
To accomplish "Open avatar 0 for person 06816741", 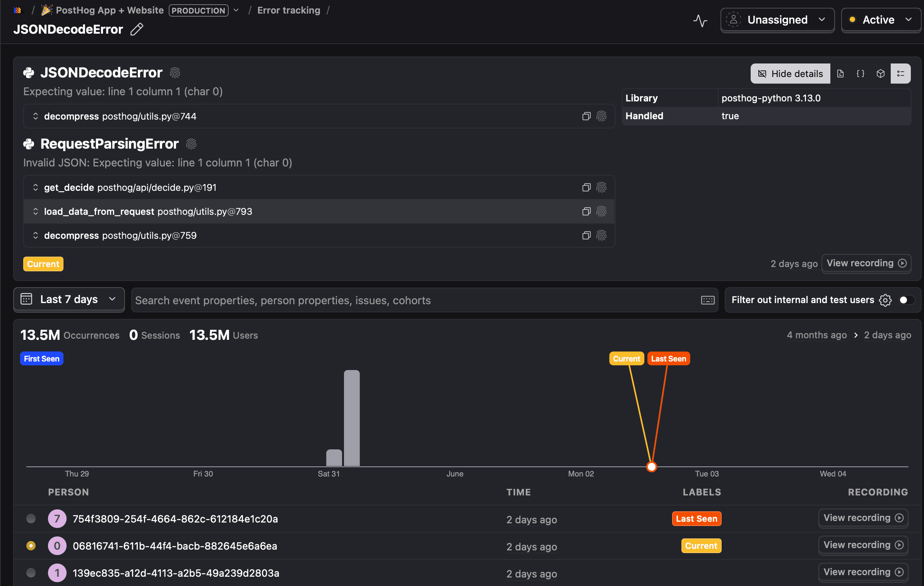I will tap(57, 546).
